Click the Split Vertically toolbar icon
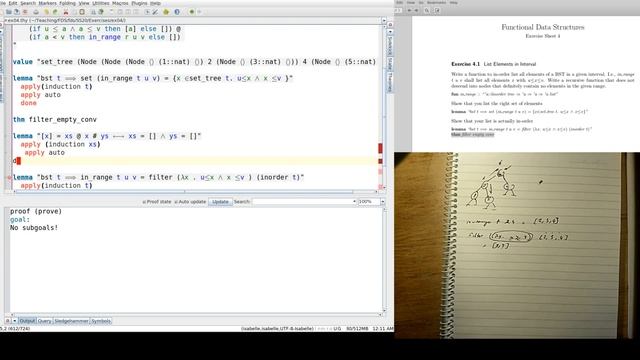This screenshot has width=640, height=360. coord(136,12)
